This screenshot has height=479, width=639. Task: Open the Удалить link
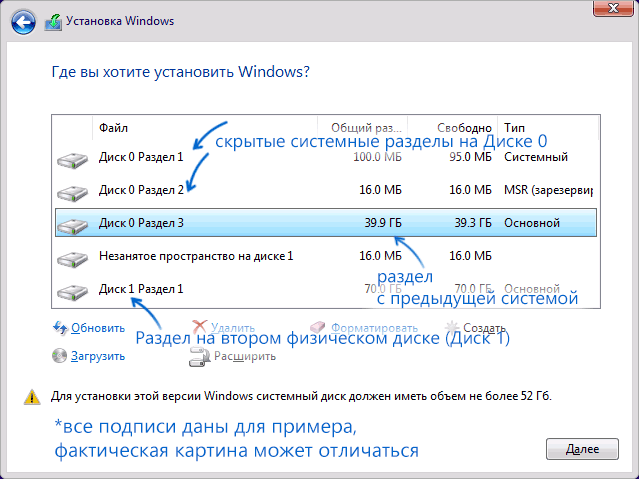[x=233, y=328]
